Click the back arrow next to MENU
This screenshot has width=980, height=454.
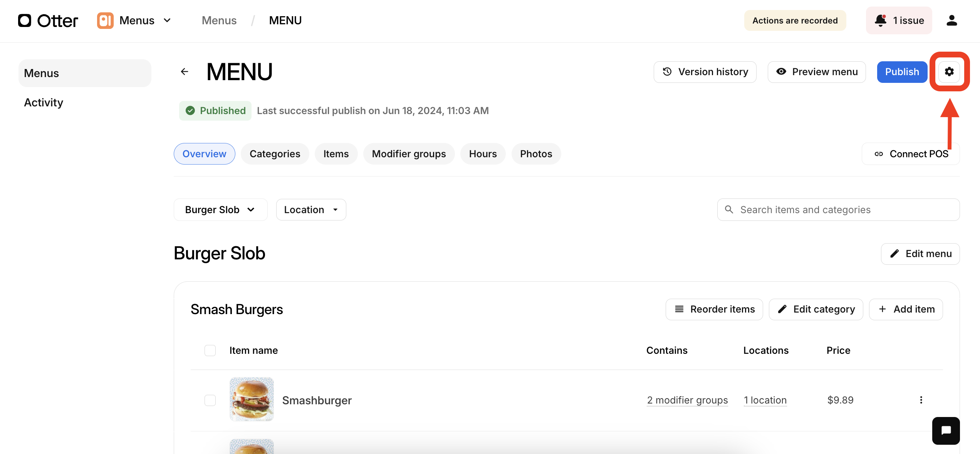point(184,71)
